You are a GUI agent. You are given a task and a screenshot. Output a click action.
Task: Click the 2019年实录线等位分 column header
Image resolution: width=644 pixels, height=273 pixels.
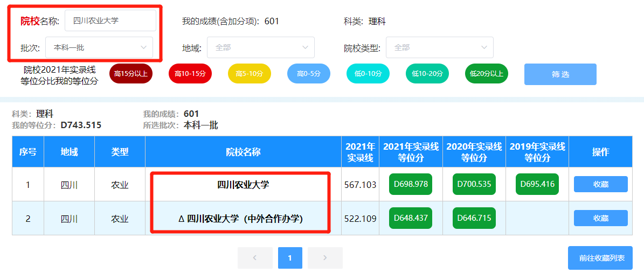point(537,152)
